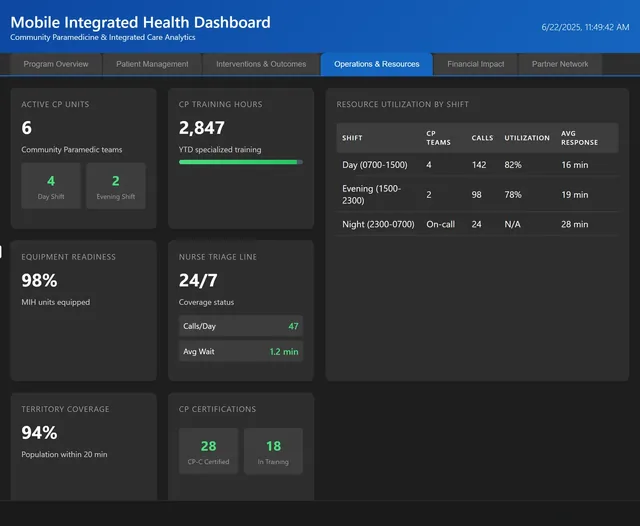
Task: Click the N/A utilization cell
Action: [512, 224]
